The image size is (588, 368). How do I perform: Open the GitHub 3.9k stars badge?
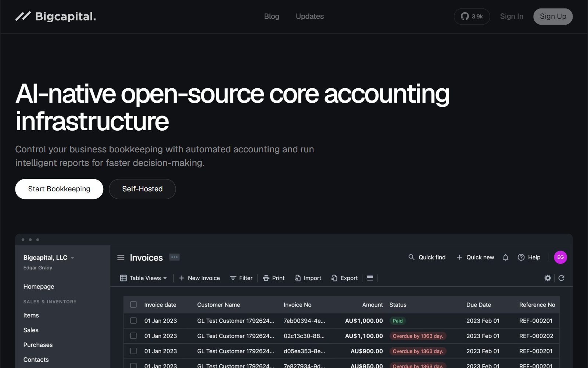click(472, 17)
